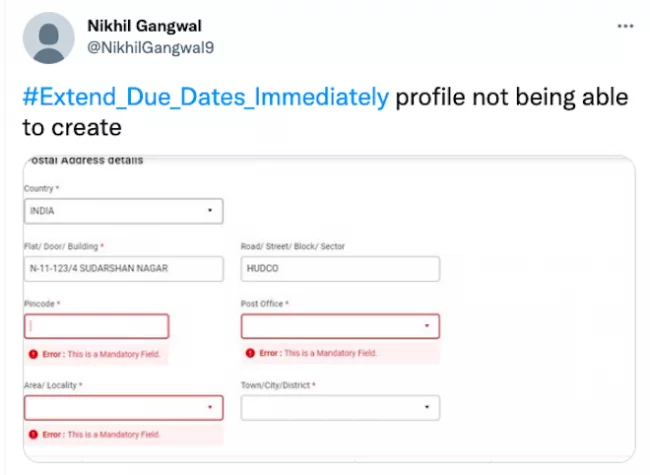The width and height of the screenshot is (650, 475).
Task: Open the Post Office dropdown
Action: [x=340, y=326]
